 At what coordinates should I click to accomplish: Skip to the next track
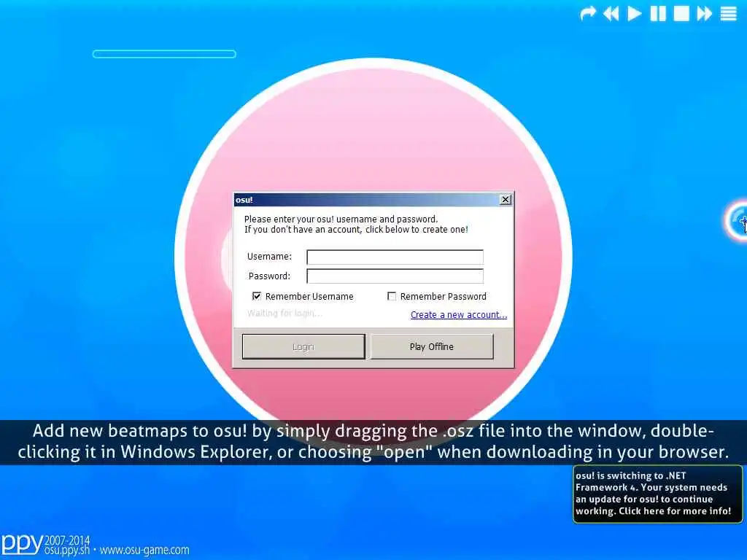704,13
